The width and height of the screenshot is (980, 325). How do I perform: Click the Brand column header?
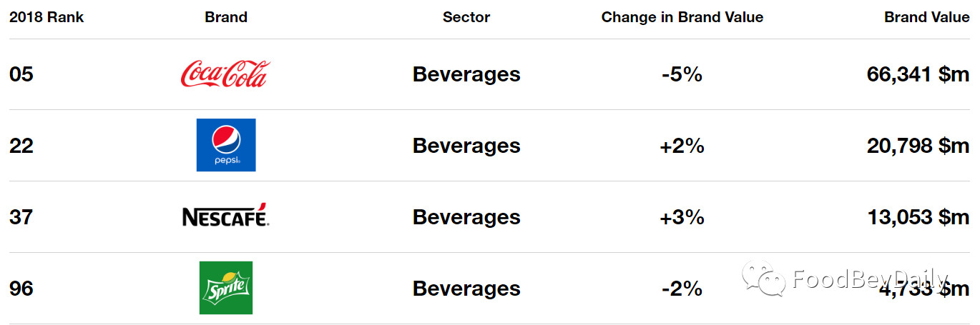click(x=226, y=17)
